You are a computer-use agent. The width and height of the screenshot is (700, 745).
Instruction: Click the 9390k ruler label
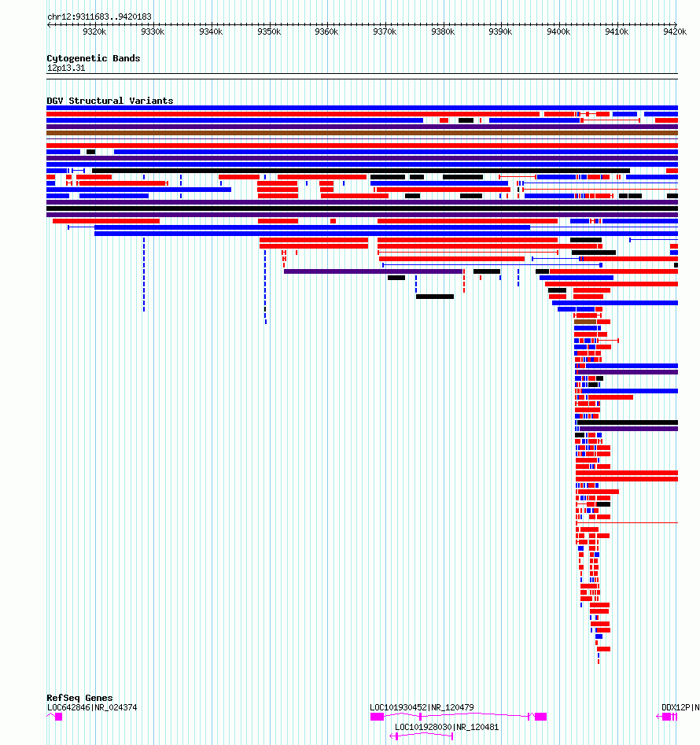click(x=500, y=31)
